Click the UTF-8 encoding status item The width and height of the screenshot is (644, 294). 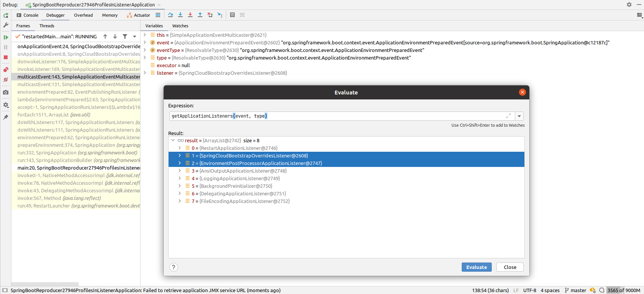530,290
